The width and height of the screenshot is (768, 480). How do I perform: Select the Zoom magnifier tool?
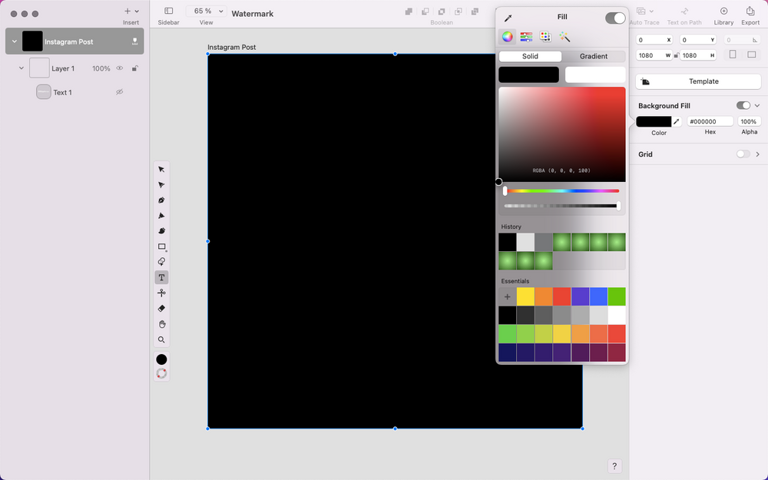pyautogui.click(x=162, y=339)
